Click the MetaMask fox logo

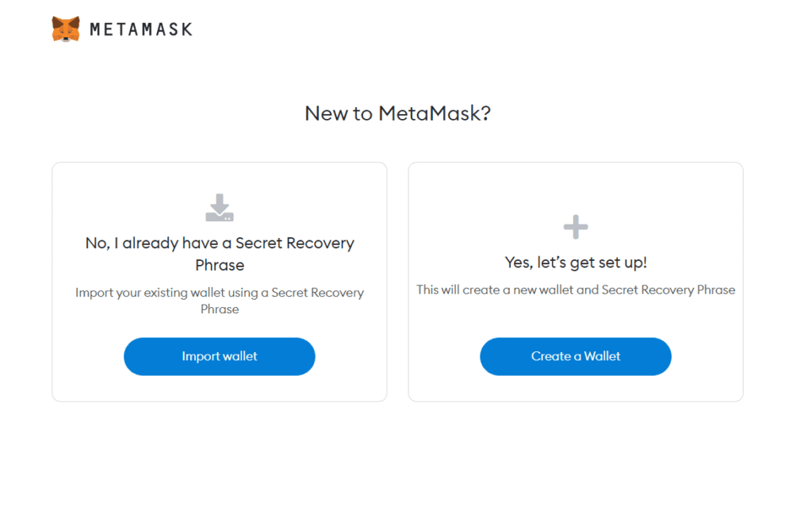[x=66, y=29]
